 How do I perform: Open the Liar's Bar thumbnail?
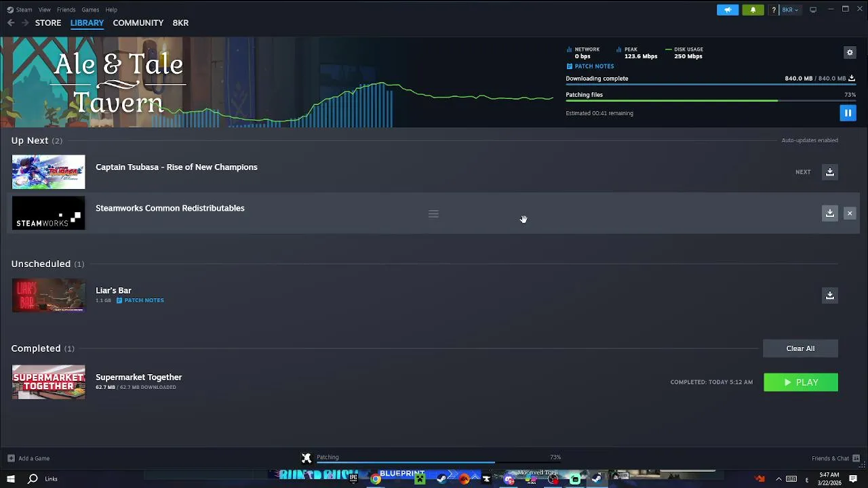pyautogui.click(x=48, y=296)
